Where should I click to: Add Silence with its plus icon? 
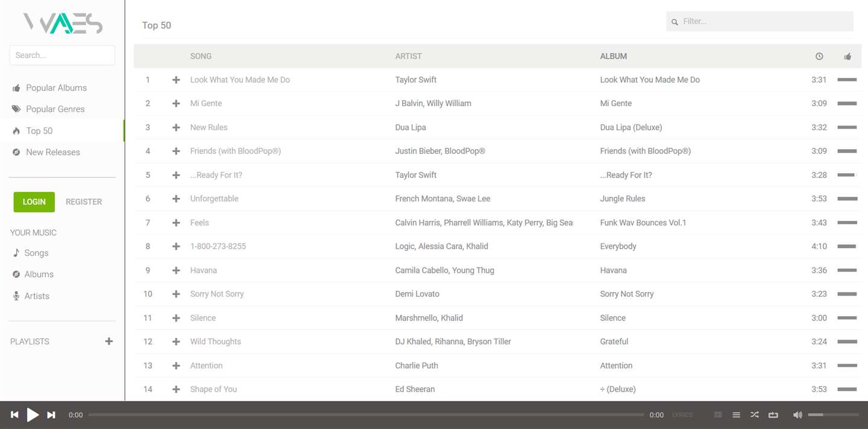click(176, 318)
